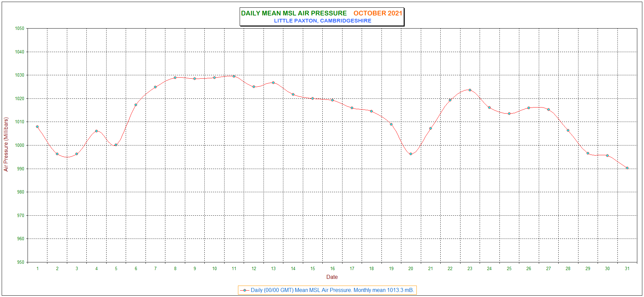
Task: Click the y-axis value 950
Action: [21, 262]
